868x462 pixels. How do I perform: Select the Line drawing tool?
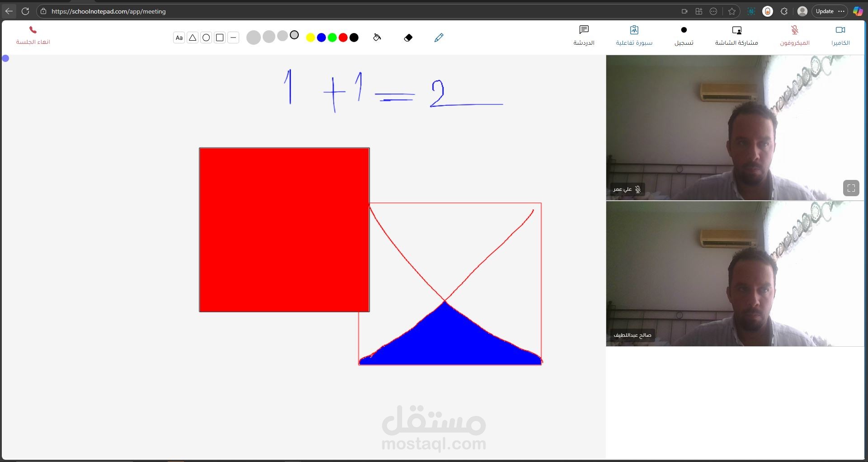coord(233,38)
